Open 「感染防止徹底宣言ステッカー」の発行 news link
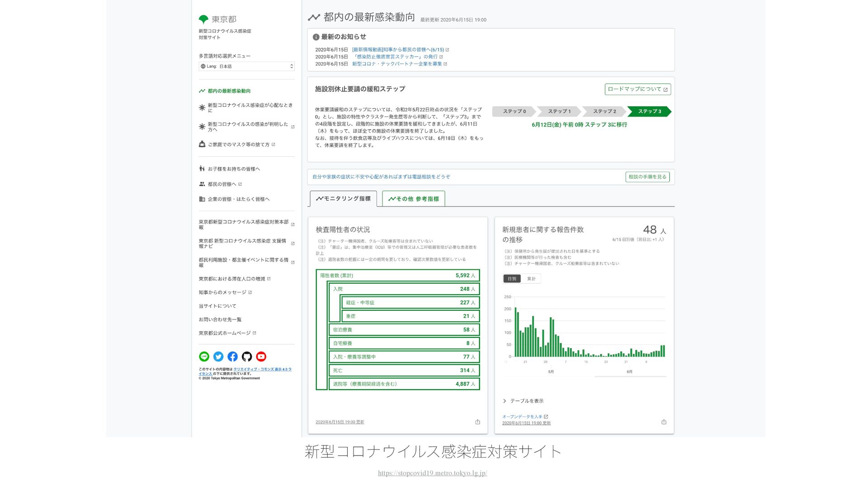 click(395, 57)
